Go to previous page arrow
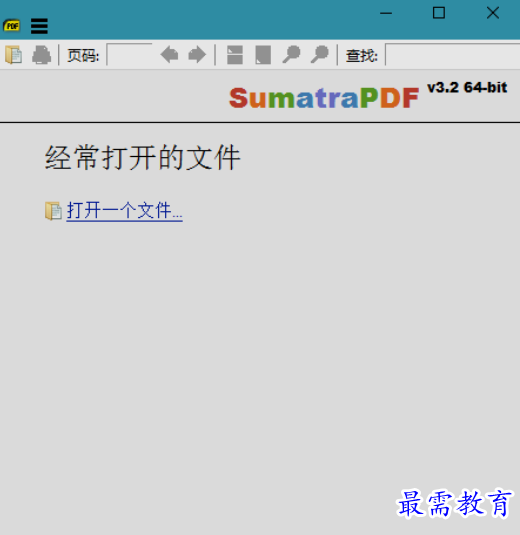The height and width of the screenshot is (535, 520). (x=169, y=55)
